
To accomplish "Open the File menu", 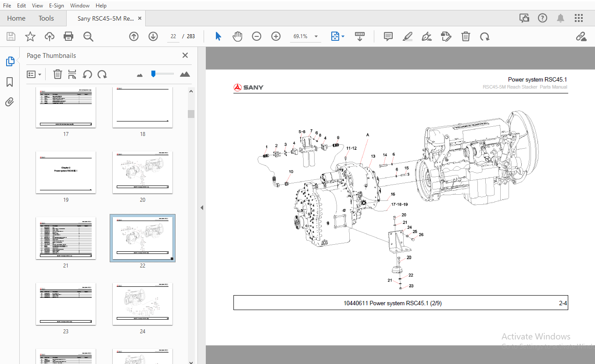I will pos(7,6).
